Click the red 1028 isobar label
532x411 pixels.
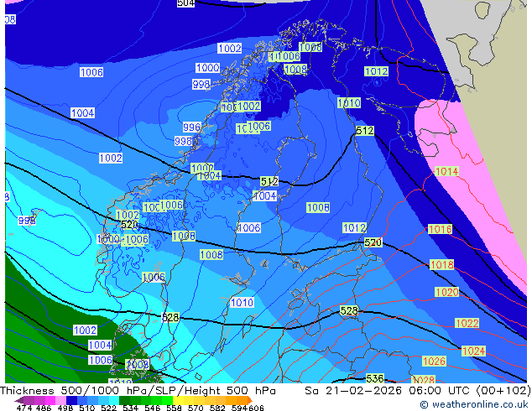[423, 380]
